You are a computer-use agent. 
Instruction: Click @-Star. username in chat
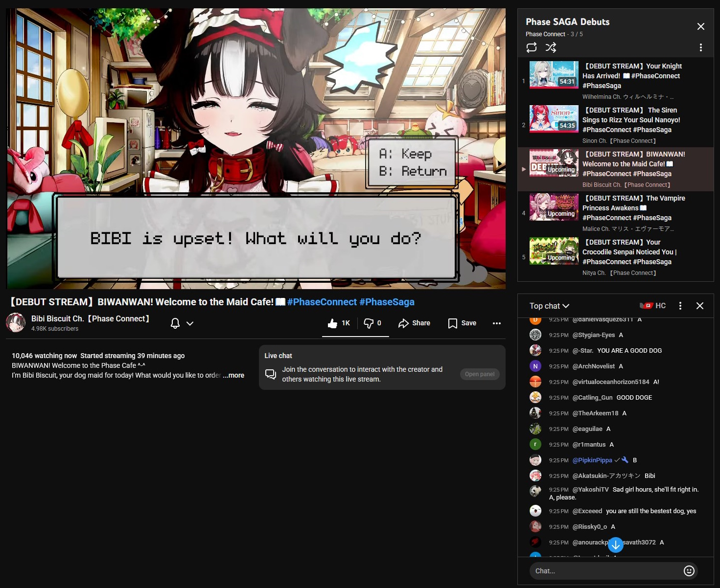click(x=583, y=351)
